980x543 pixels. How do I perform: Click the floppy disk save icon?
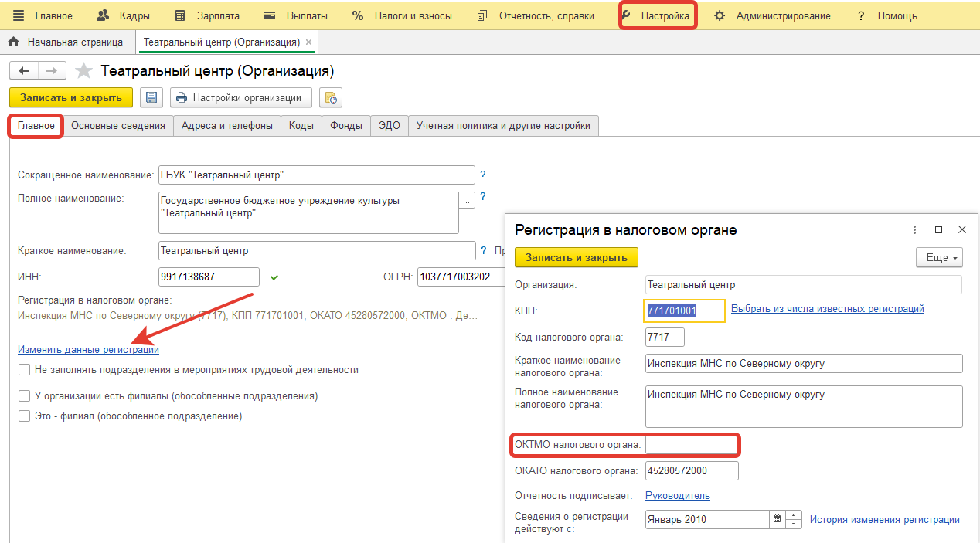(151, 97)
